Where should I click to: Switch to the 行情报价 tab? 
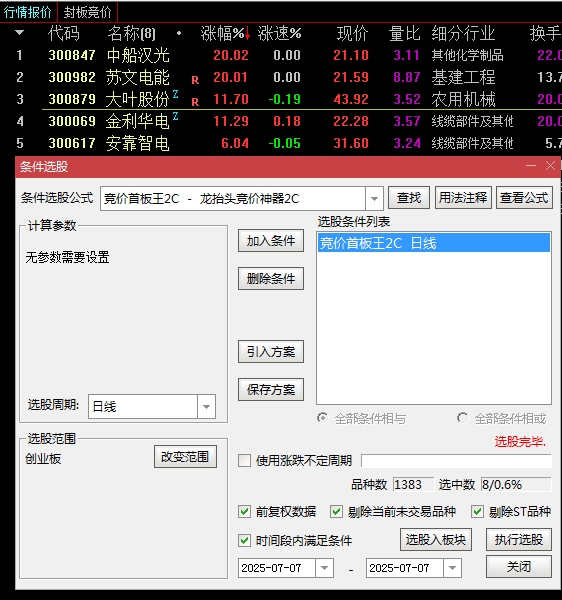(28, 12)
